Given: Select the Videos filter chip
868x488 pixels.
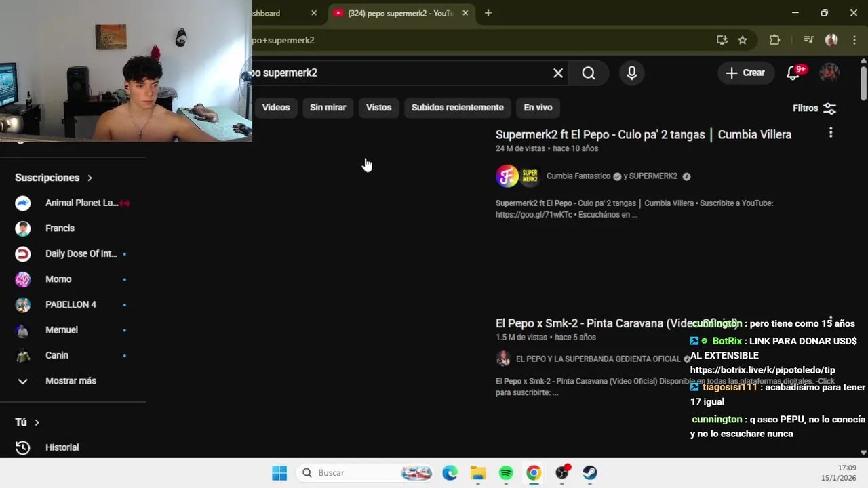Looking at the screenshot, I should pyautogui.click(x=276, y=108).
